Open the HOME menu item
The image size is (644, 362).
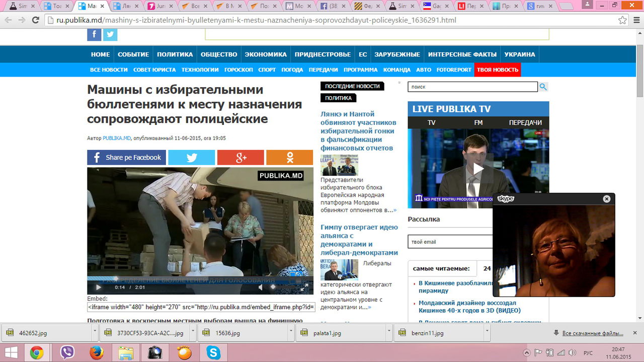pyautogui.click(x=100, y=54)
